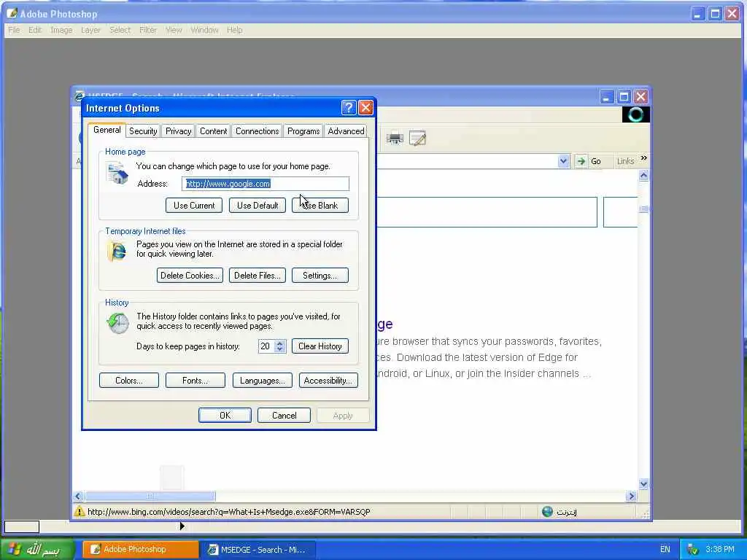The width and height of the screenshot is (747, 560).
Task: Open Photoshop Window menu
Action: tap(204, 30)
